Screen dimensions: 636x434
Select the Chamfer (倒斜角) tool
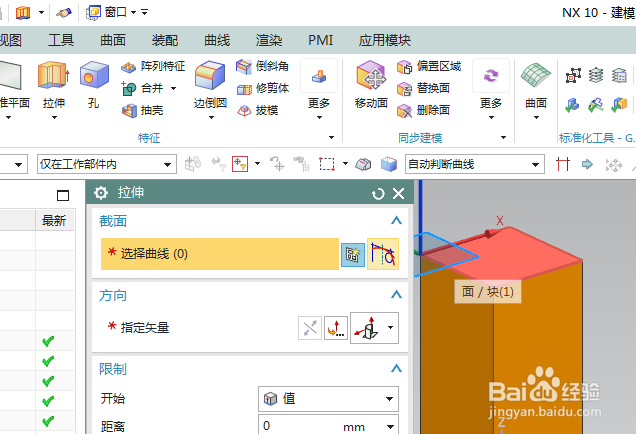point(262,66)
